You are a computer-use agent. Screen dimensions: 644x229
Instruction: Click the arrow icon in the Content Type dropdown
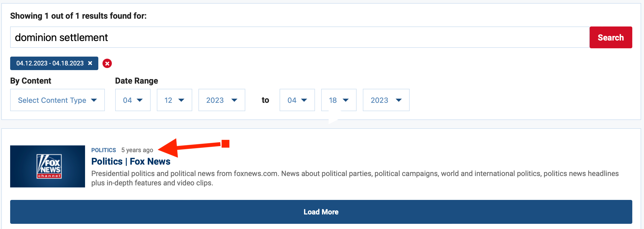coord(94,100)
